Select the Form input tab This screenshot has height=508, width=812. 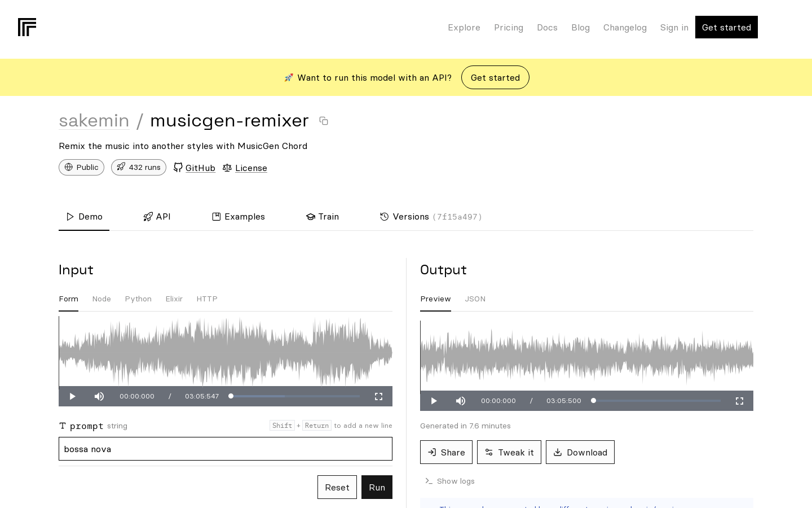point(69,299)
